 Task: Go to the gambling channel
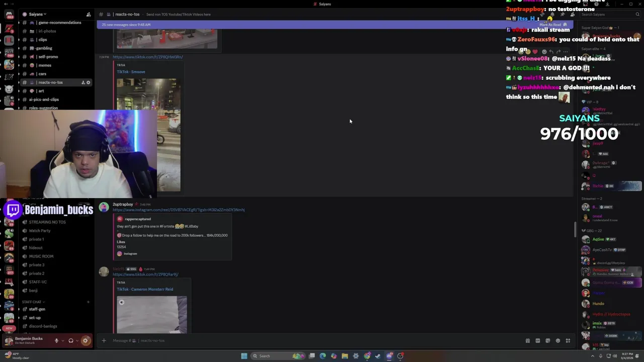55,48
